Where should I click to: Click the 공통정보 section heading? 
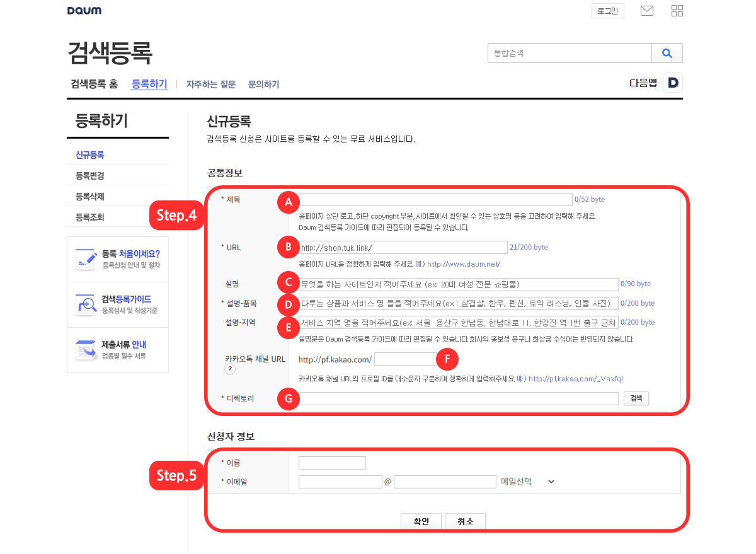click(x=225, y=173)
